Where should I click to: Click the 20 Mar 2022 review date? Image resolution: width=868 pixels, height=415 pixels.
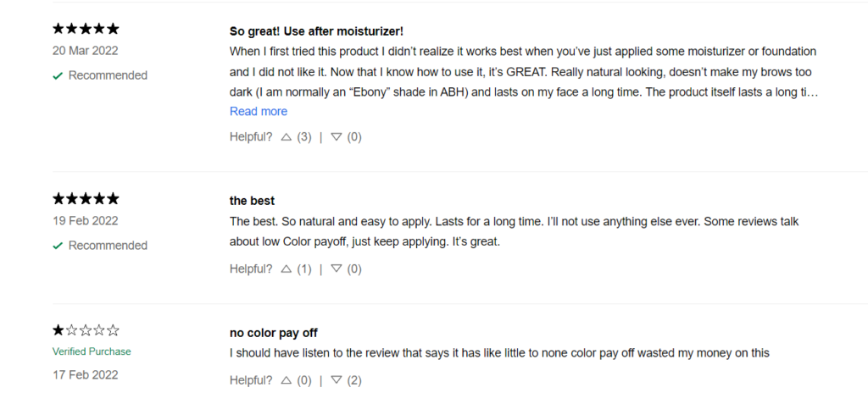[x=86, y=51]
